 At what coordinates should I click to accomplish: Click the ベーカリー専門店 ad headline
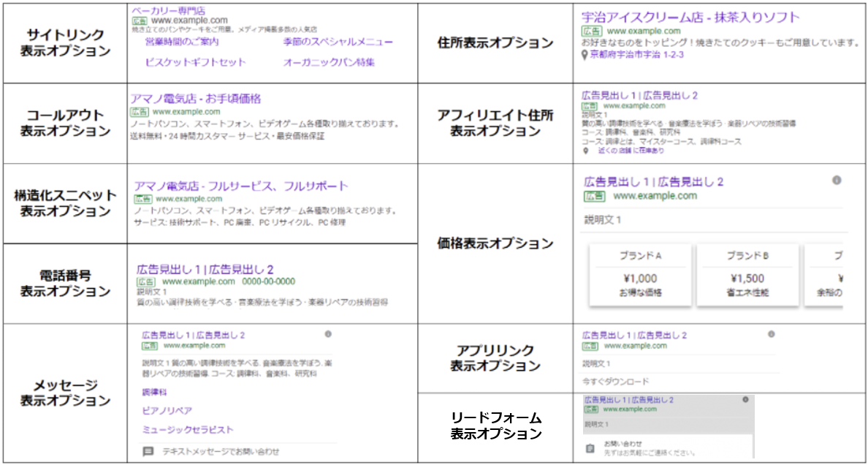point(167,10)
